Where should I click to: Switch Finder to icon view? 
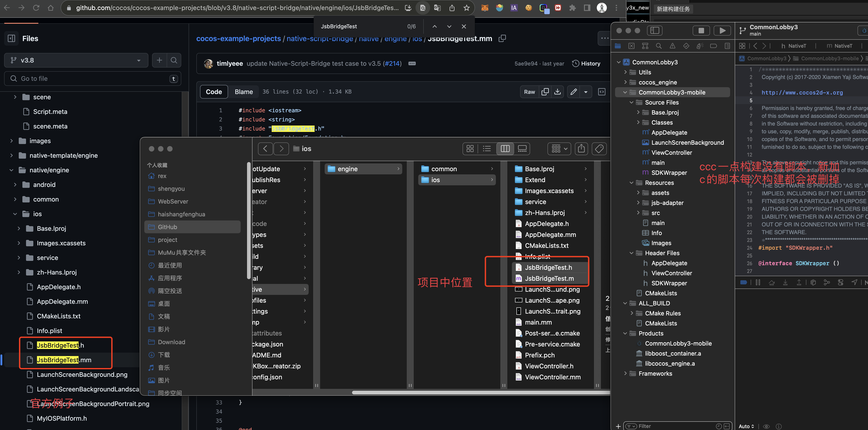coord(470,149)
